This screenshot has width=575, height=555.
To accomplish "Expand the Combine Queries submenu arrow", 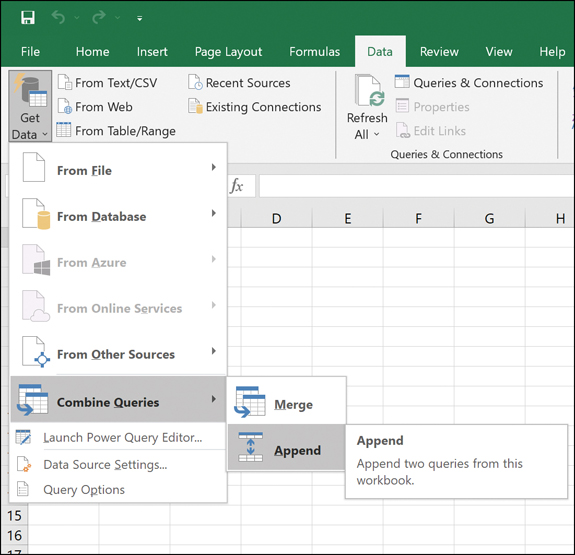I will tap(214, 399).
